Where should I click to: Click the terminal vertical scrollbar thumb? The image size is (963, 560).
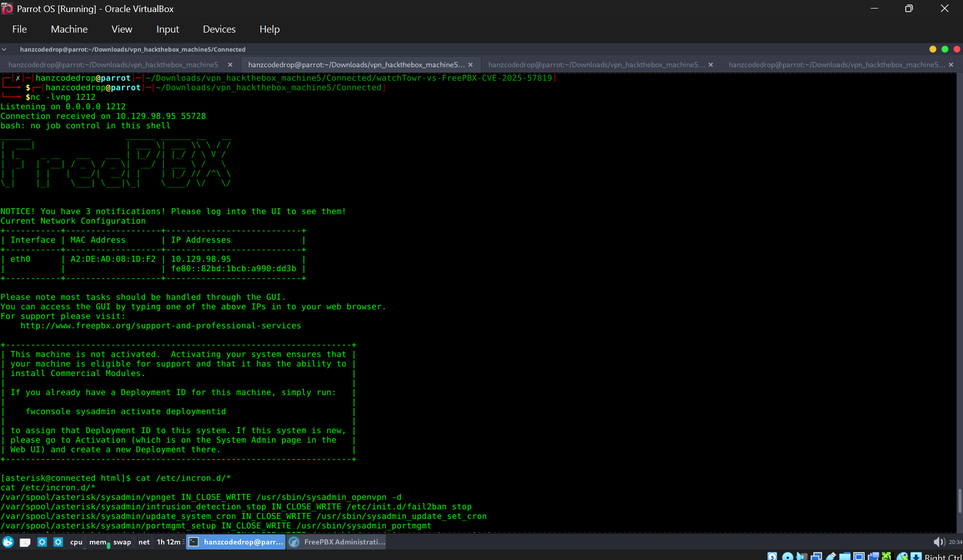(960, 501)
